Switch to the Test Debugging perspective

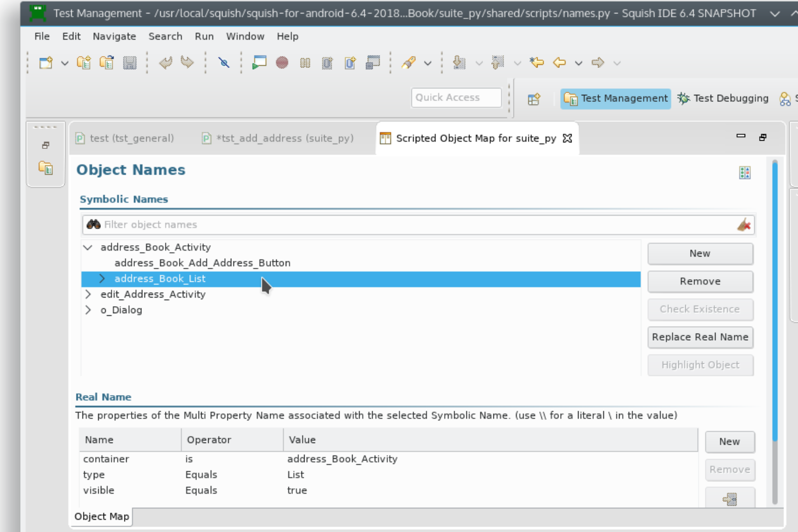[723, 99]
